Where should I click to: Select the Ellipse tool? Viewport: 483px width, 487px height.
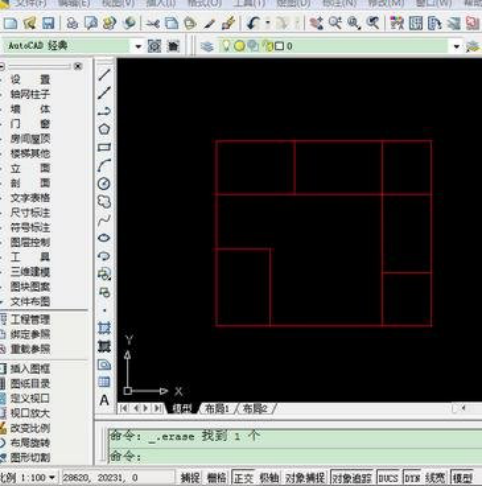104,238
